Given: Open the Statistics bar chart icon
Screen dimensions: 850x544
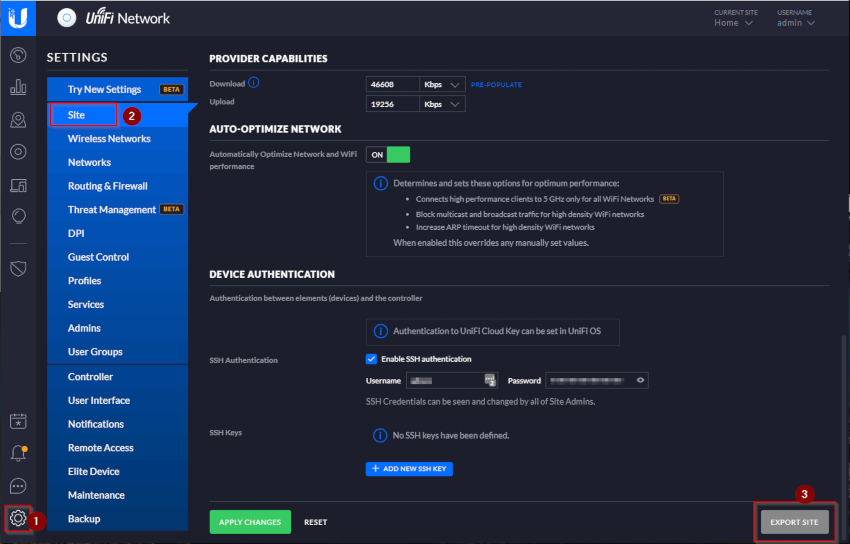Looking at the screenshot, I should tap(18, 87).
